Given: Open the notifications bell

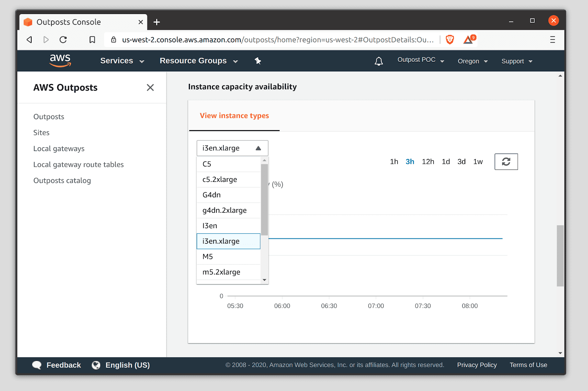Looking at the screenshot, I should 379,61.
